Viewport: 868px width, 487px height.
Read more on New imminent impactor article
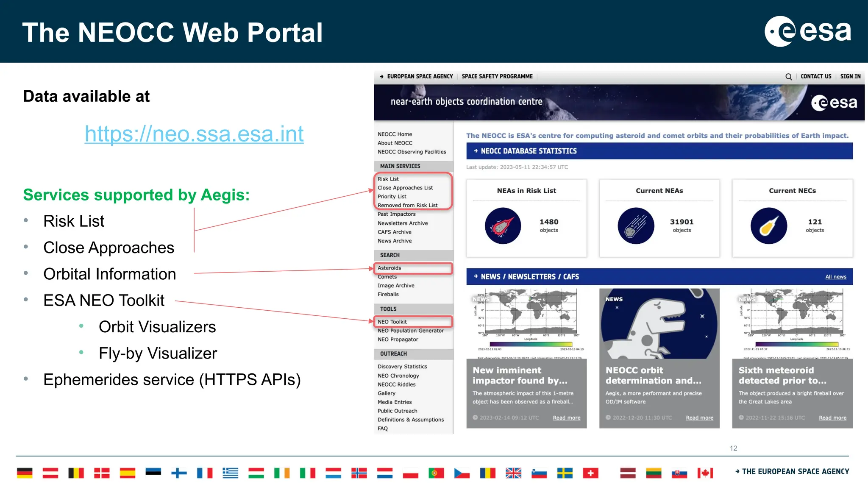(566, 418)
